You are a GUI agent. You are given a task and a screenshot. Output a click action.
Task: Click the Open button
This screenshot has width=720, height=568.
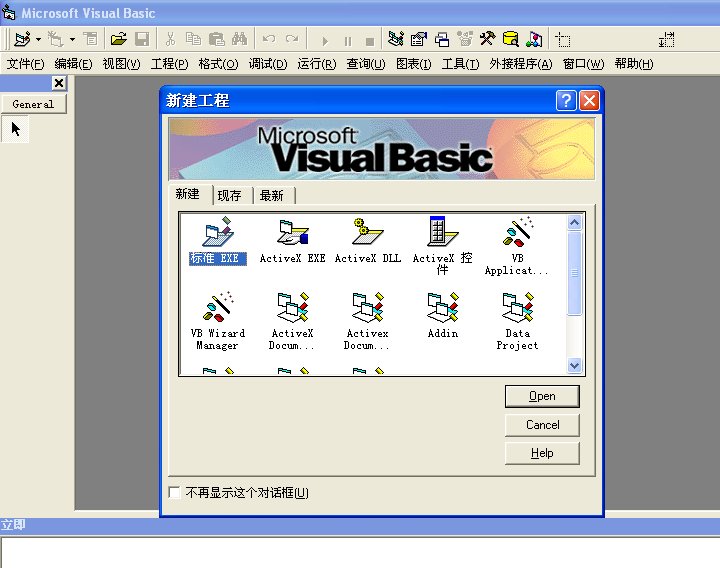point(542,396)
